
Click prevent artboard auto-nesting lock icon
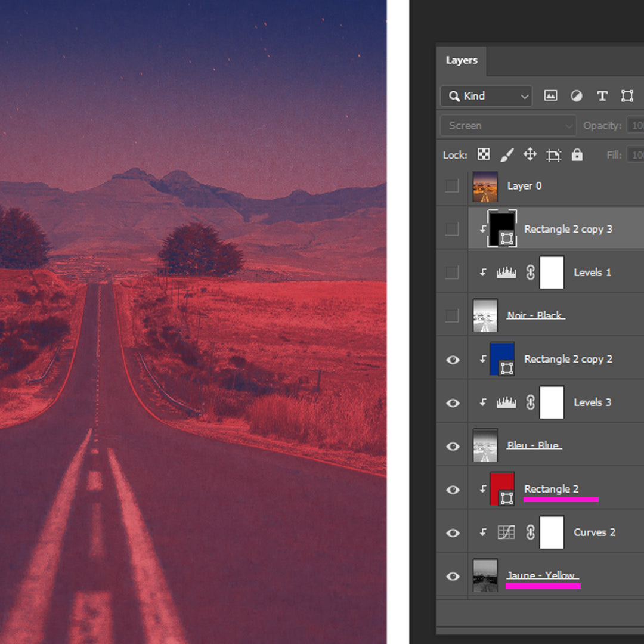(x=553, y=156)
